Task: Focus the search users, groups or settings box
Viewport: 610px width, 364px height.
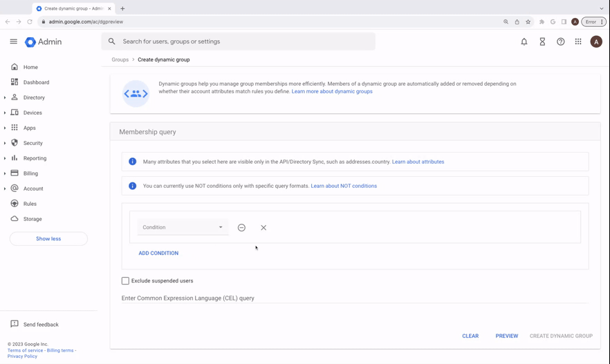Action: click(x=238, y=41)
